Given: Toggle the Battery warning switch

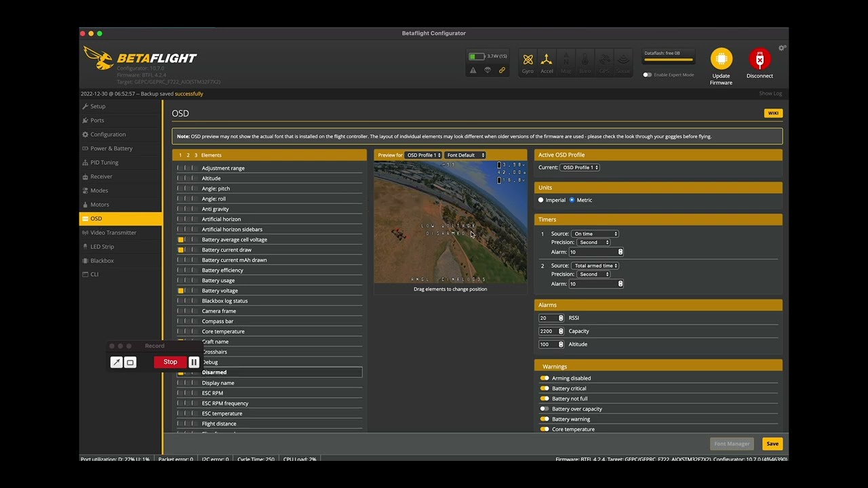Looking at the screenshot, I should tap(545, 419).
